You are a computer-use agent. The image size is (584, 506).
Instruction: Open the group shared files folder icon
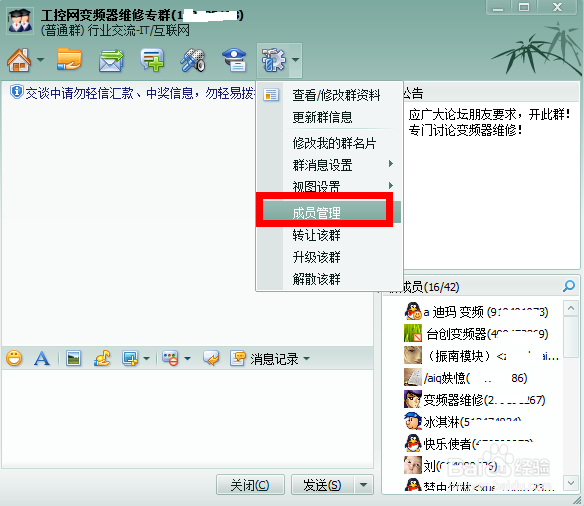pos(69,60)
